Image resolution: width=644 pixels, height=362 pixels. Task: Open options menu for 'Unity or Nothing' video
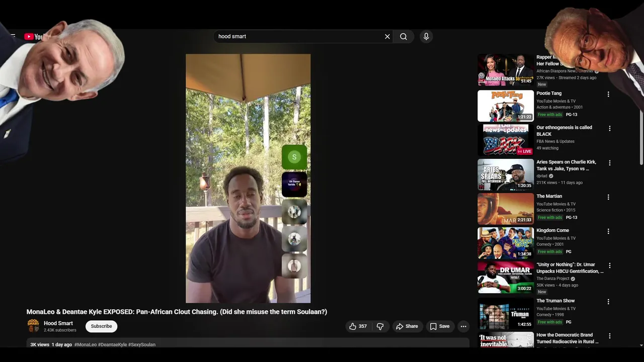pos(609,265)
